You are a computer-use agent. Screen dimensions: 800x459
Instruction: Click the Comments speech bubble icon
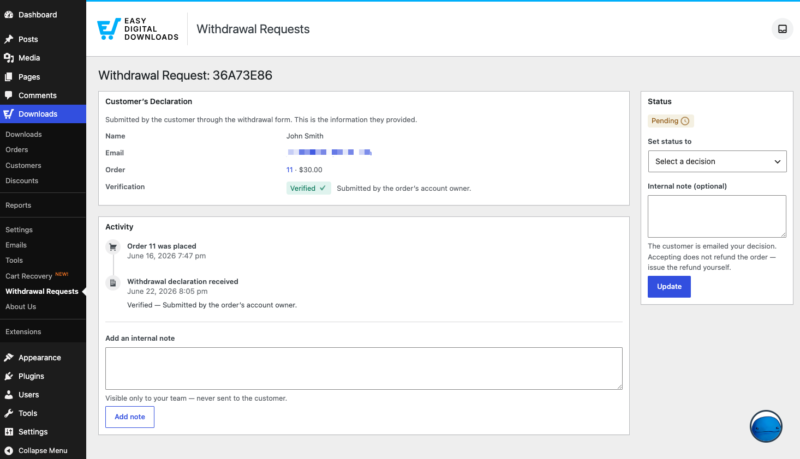(x=9, y=95)
